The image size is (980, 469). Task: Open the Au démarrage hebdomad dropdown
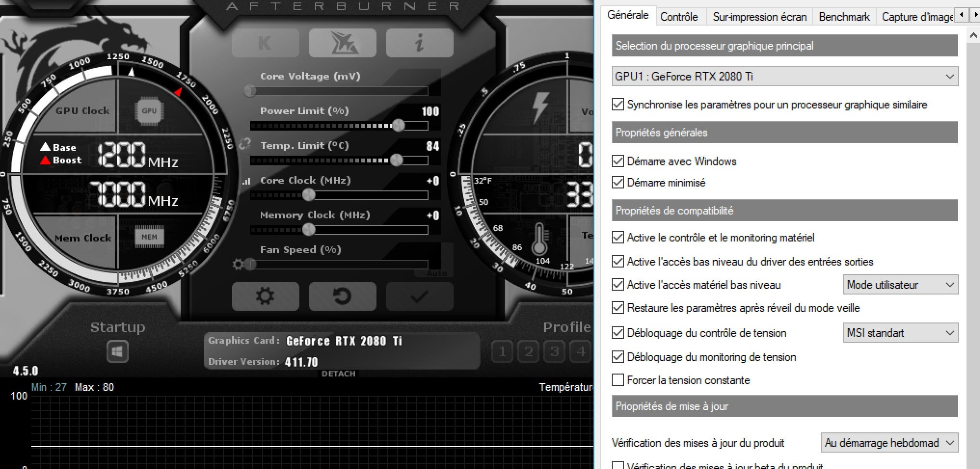point(890,442)
